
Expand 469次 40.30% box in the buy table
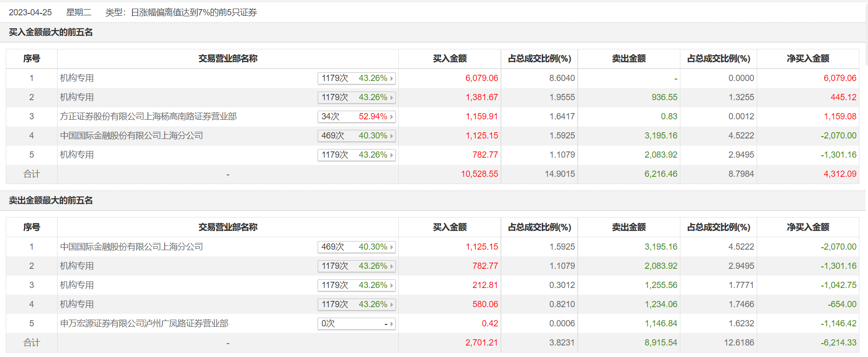(x=356, y=136)
